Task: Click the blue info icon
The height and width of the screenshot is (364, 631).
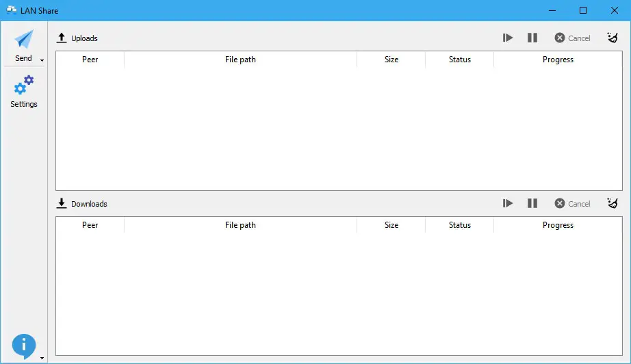Action: (x=24, y=346)
